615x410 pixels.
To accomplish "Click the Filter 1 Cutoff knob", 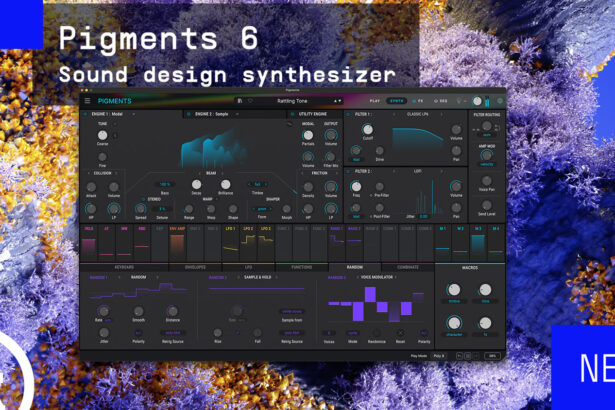I will [368, 129].
